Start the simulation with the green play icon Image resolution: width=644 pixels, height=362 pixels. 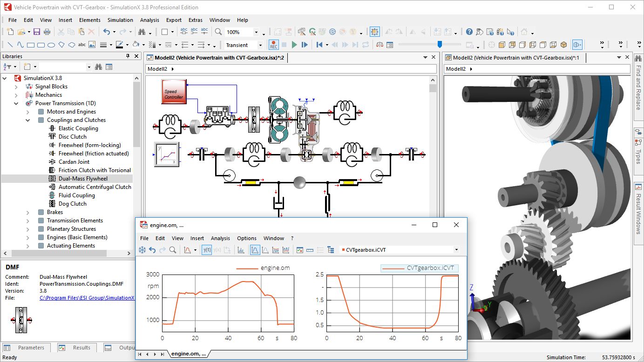pyautogui.click(x=294, y=45)
